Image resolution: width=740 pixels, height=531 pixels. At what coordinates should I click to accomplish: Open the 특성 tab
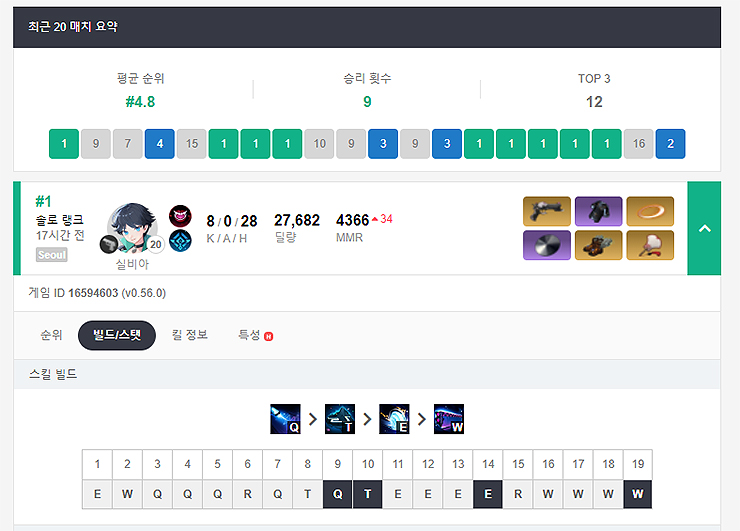click(x=249, y=335)
